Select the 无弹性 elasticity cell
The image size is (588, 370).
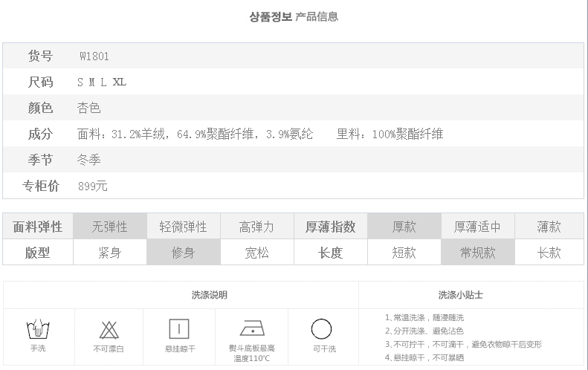[x=110, y=226]
